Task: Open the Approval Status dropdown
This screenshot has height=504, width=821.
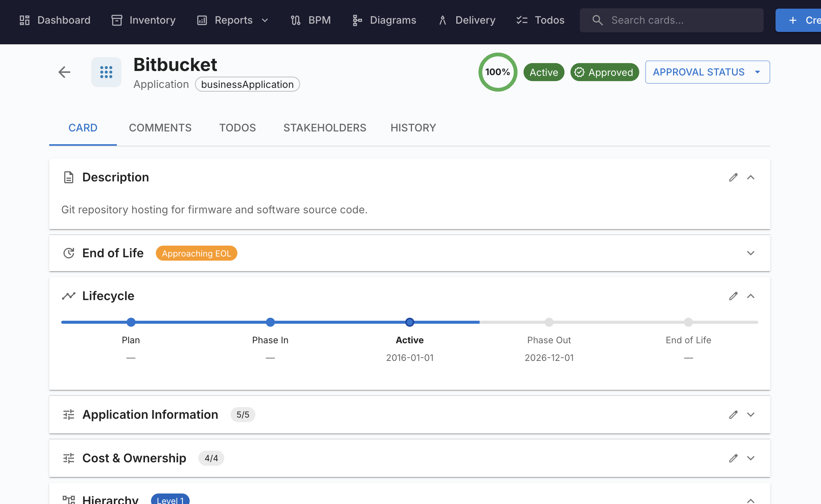Action: 707,72
